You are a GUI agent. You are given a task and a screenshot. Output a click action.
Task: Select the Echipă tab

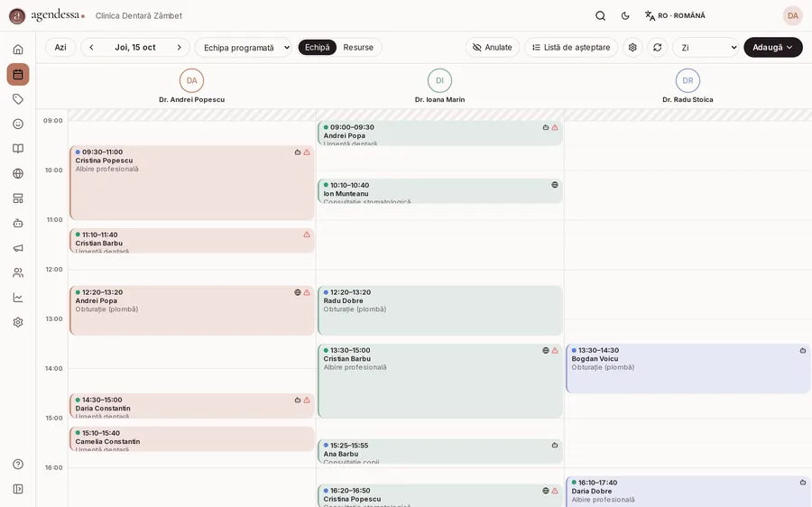point(317,47)
